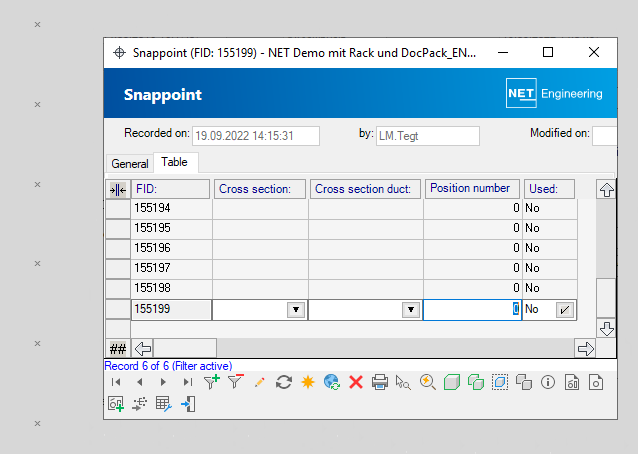Remove filter with red minus funnel
Viewport: 638px width, 454px height.
pyautogui.click(x=236, y=382)
